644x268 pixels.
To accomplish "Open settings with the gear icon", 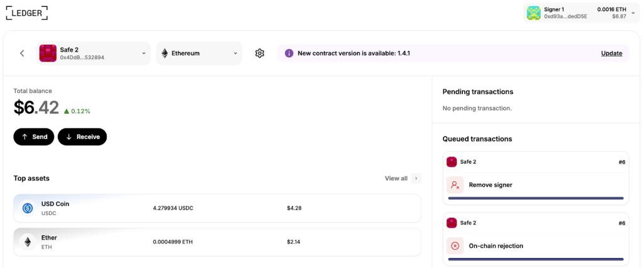I will point(260,53).
